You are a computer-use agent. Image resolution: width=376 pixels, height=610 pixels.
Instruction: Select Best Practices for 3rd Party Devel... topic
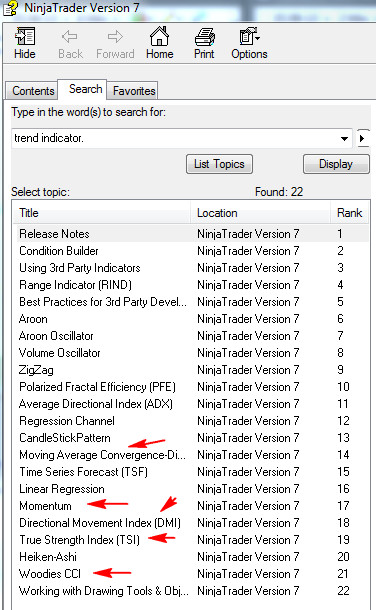pyautogui.click(x=103, y=302)
